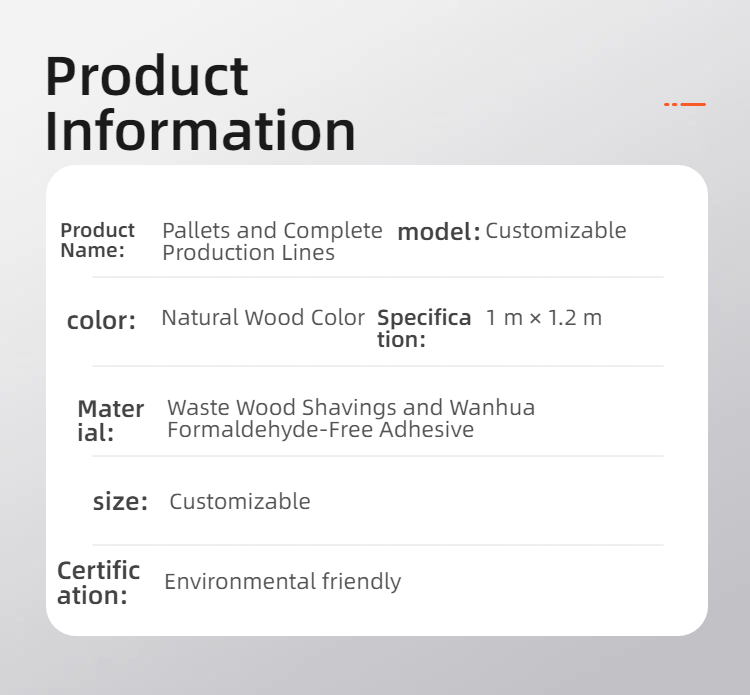Select the "Product Name:" label
This screenshot has width=750, height=695.
[97, 241]
